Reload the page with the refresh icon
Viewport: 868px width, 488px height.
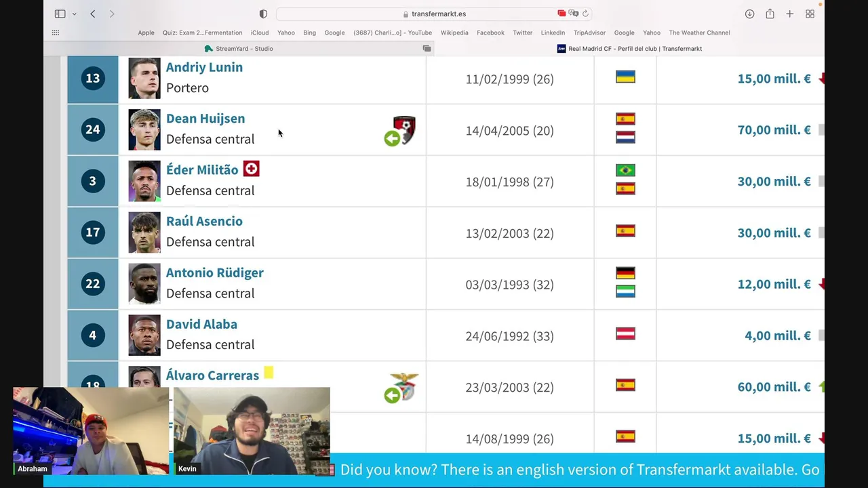pos(585,14)
